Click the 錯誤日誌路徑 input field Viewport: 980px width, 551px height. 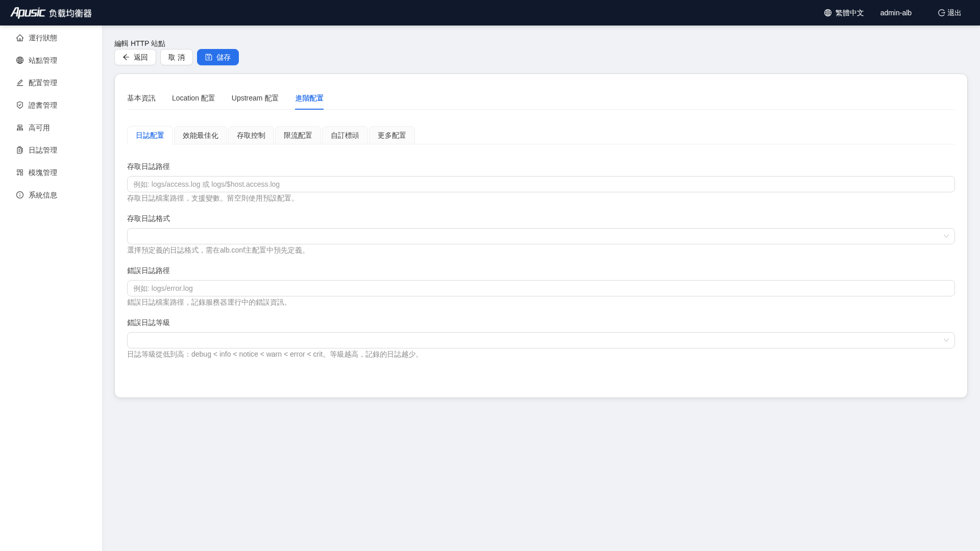coord(541,288)
